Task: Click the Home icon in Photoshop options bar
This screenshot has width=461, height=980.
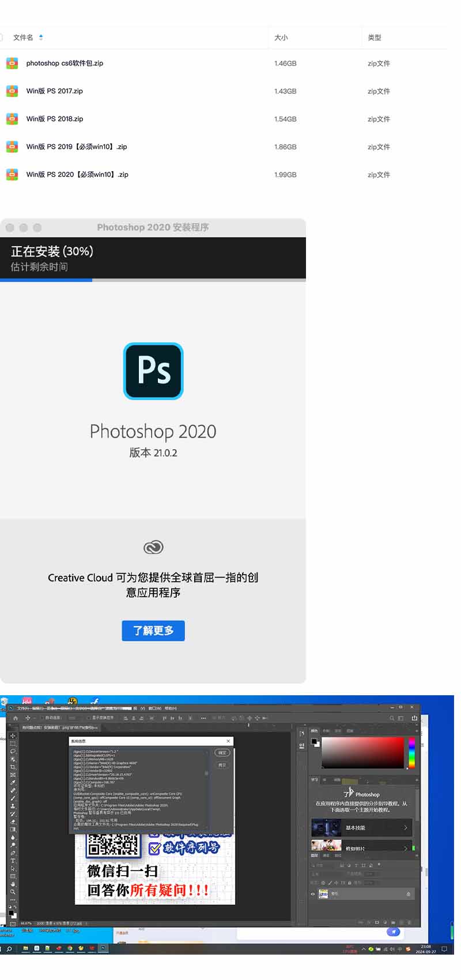Action: pyautogui.click(x=16, y=718)
